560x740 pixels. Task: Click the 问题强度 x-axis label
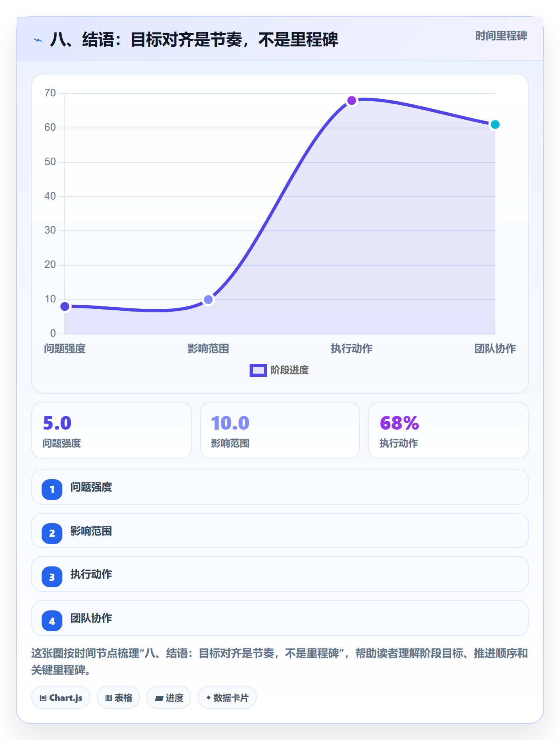[65, 348]
